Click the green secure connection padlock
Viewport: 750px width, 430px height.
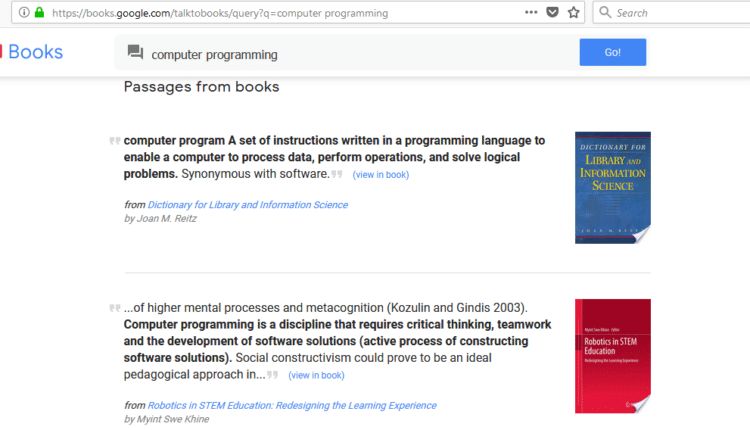39,12
